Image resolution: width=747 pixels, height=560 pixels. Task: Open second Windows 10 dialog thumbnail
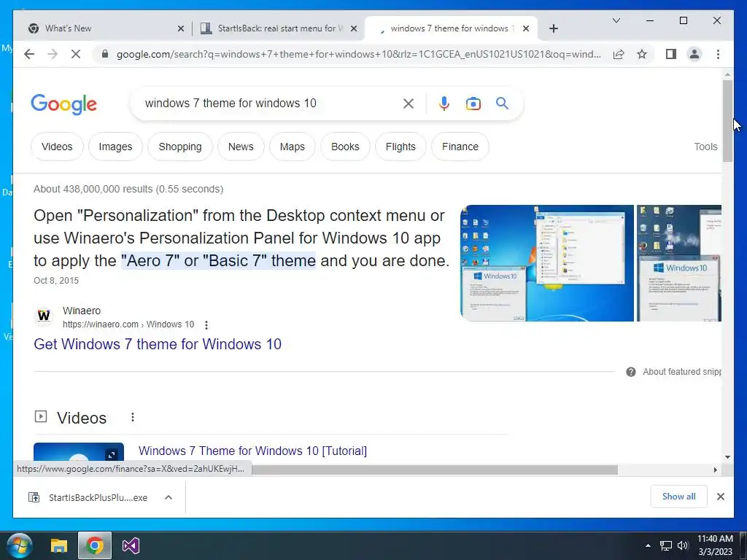tap(679, 262)
